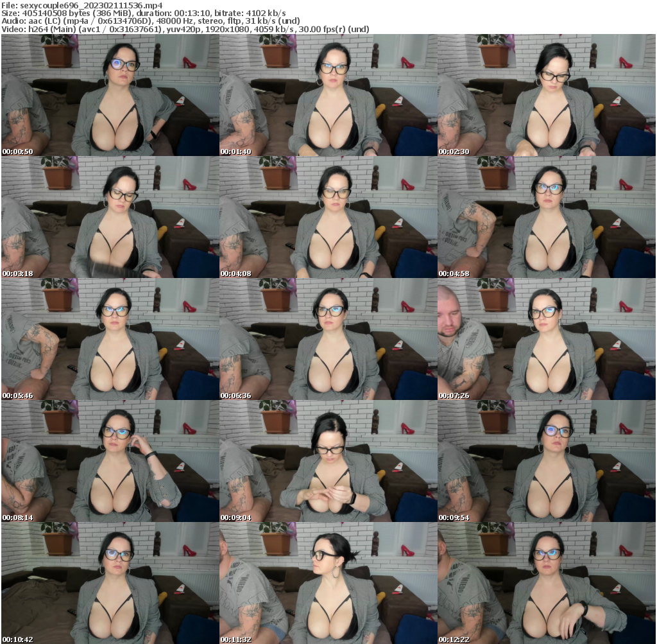Click the 00:05:46 preview thumbnail
Image resolution: width=657 pixels, height=644 pixels.
coord(109,337)
